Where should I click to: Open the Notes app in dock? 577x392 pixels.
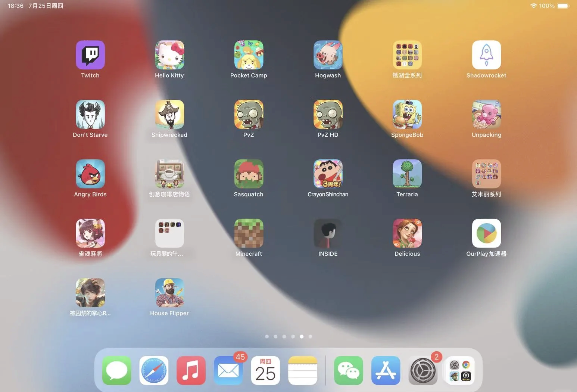point(303,370)
